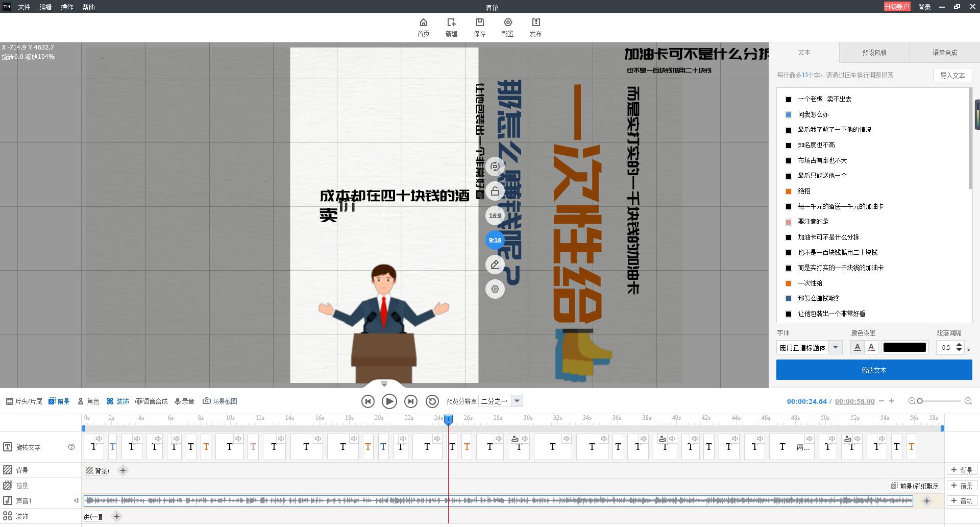Click the rotate canvas icon above padlock

coord(495,166)
